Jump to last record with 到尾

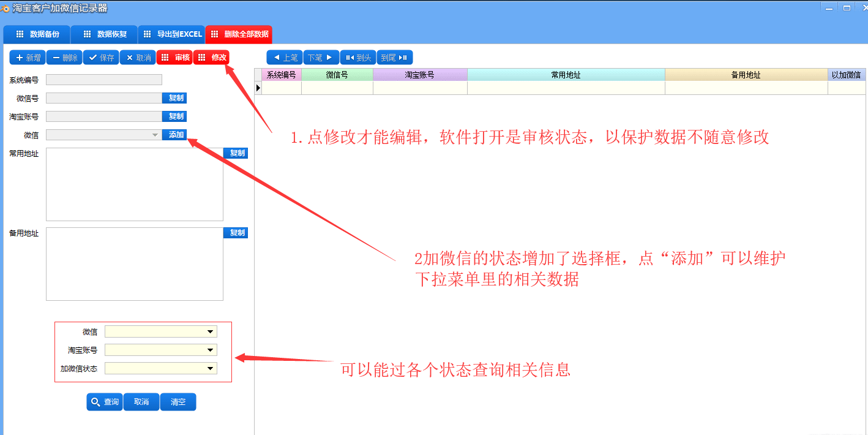(x=395, y=58)
